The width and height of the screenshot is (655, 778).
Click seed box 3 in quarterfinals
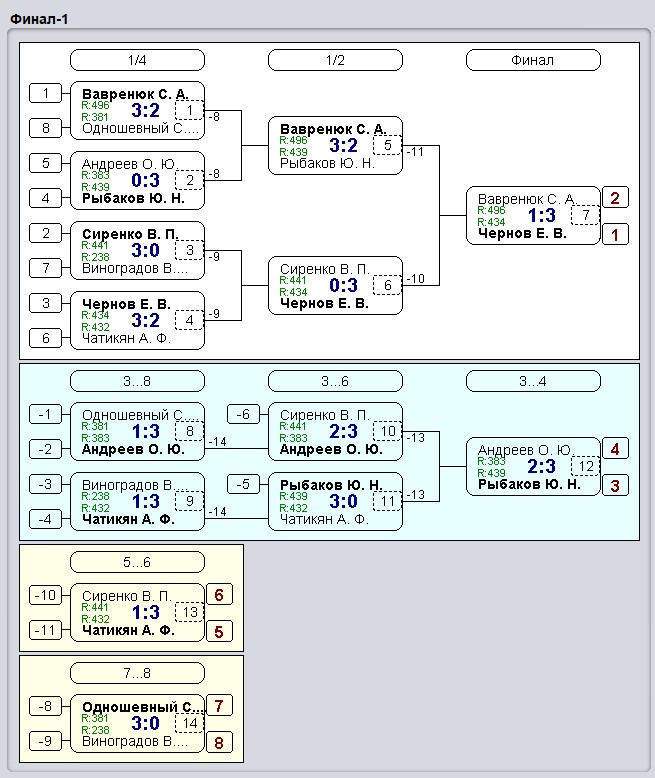pyautogui.click(x=46, y=303)
